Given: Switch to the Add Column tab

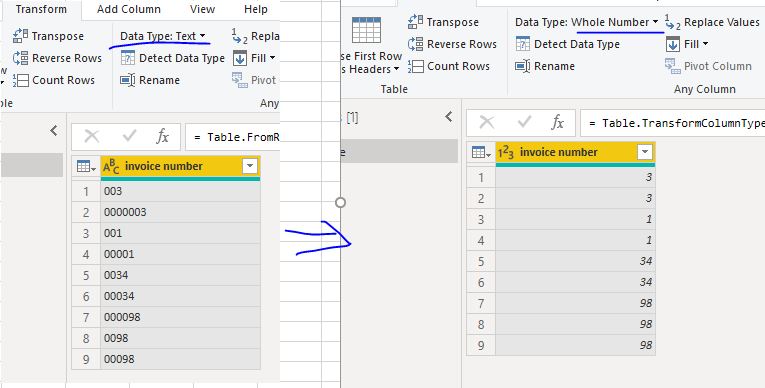Looking at the screenshot, I should (129, 9).
